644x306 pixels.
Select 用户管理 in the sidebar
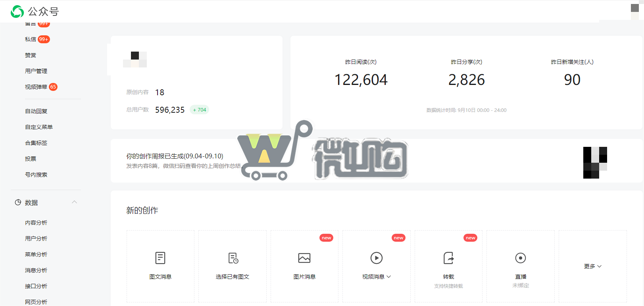(36, 71)
